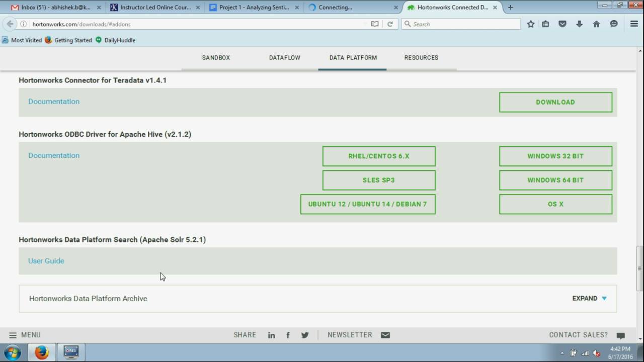Expand the Hortonworks Data Platform Archive

(x=589, y=298)
